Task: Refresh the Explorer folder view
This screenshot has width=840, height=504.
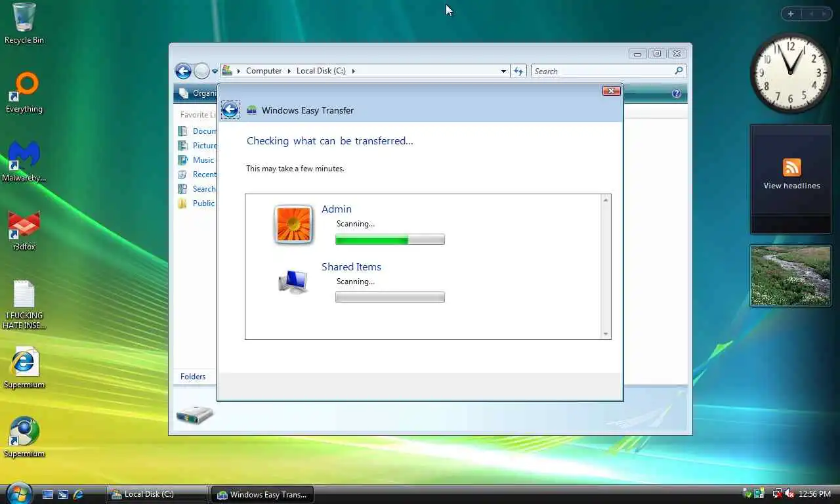Action: [518, 71]
